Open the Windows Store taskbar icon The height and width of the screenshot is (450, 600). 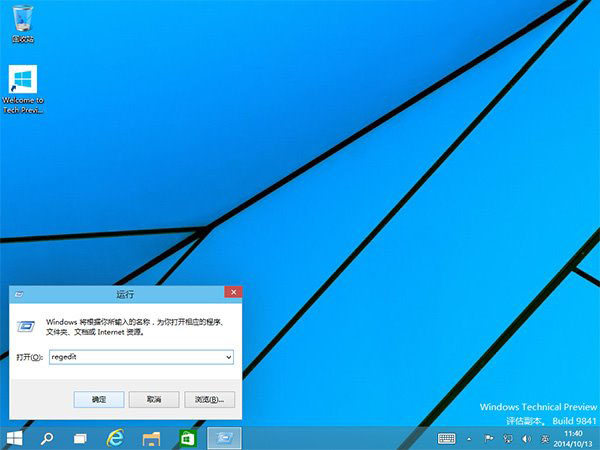point(186,438)
